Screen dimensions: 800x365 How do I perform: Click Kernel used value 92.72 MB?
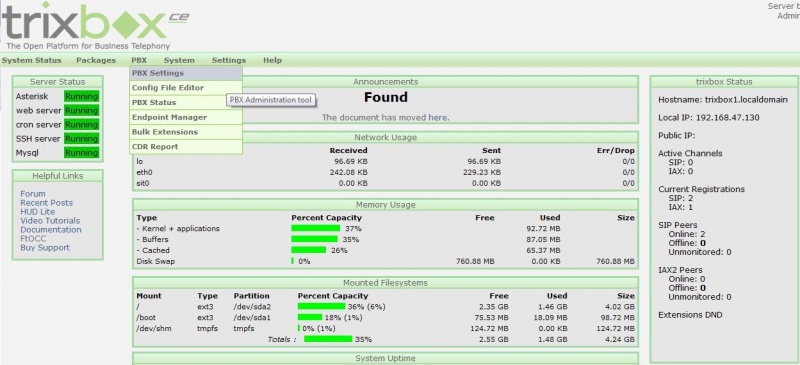pos(543,228)
